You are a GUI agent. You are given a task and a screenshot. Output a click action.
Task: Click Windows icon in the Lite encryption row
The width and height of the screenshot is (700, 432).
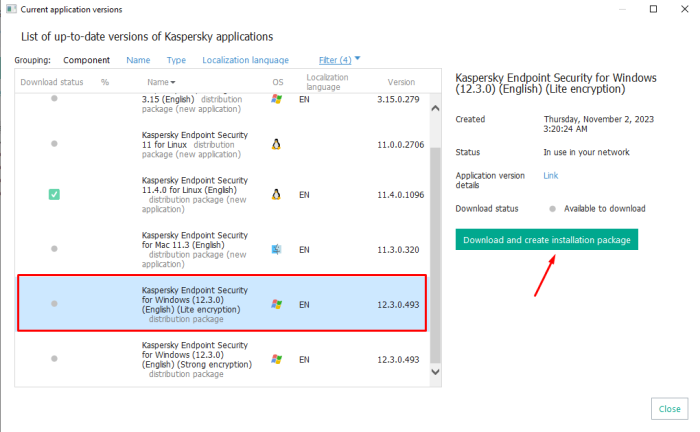(277, 303)
